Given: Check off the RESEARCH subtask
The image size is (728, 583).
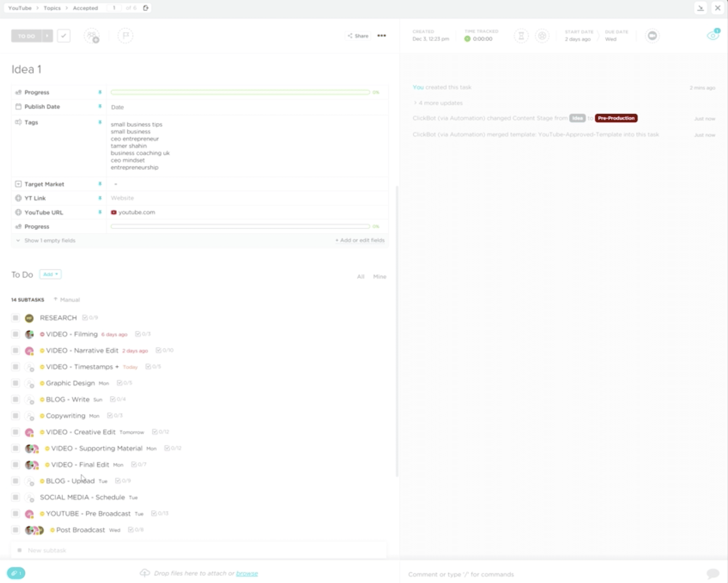Looking at the screenshot, I should point(15,317).
